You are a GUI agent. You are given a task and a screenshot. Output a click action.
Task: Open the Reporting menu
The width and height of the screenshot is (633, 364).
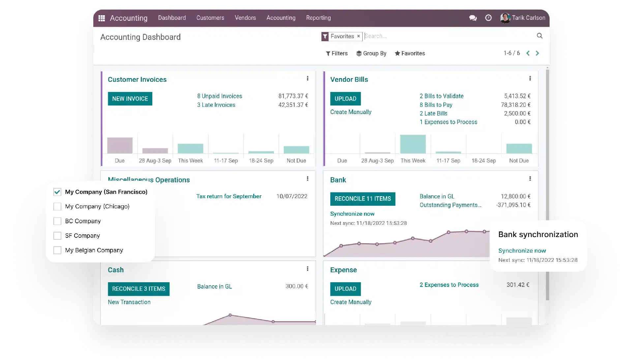coord(318,18)
